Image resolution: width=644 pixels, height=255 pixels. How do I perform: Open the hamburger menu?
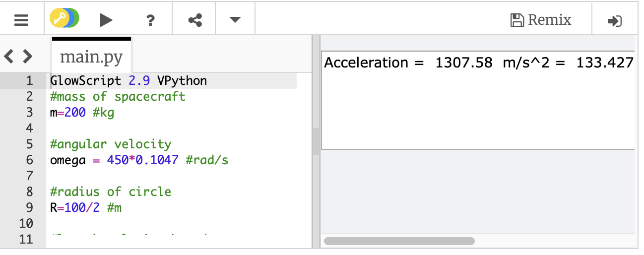21,20
